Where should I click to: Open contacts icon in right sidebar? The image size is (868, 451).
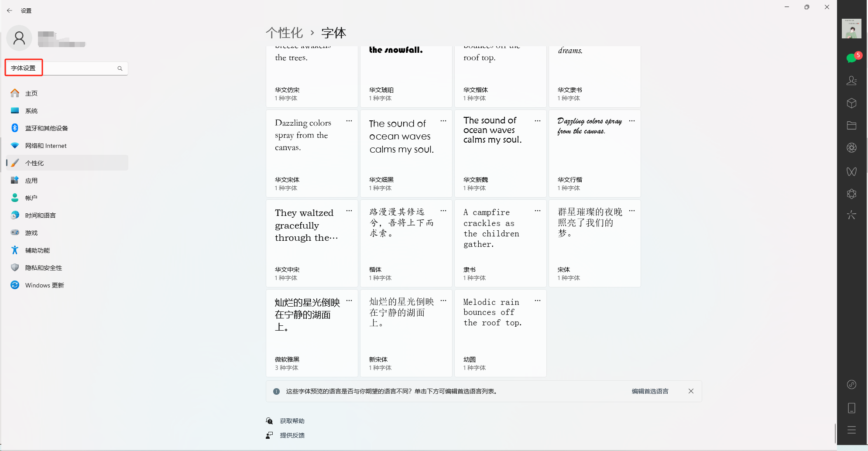(x=851, y=81)
